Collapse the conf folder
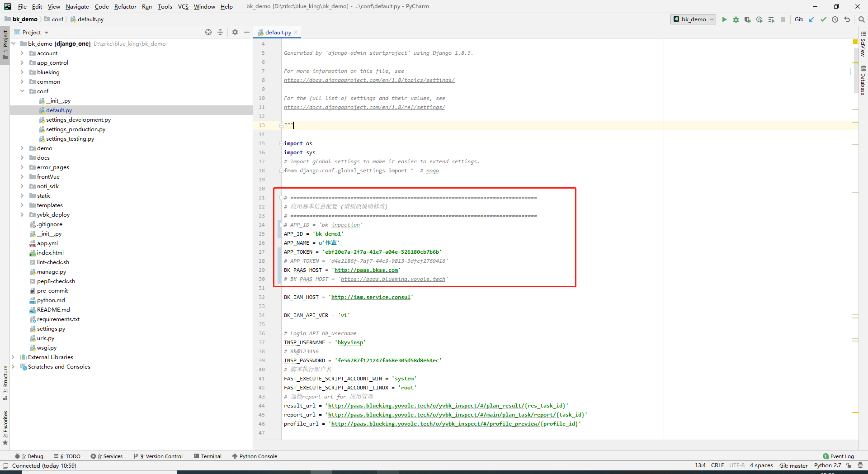Viewport: 868px width, 474px height. tap(22, 91)
